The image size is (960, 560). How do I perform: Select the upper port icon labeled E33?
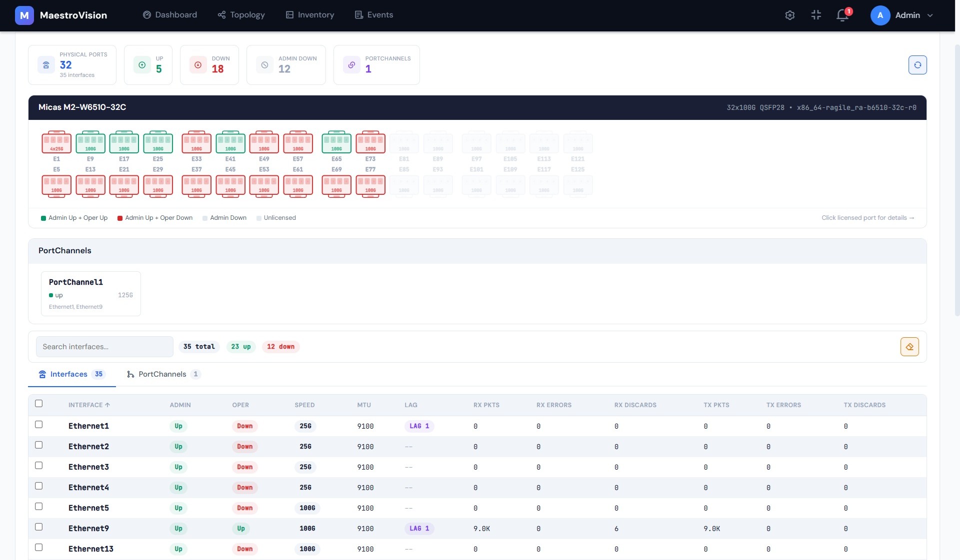196,142
